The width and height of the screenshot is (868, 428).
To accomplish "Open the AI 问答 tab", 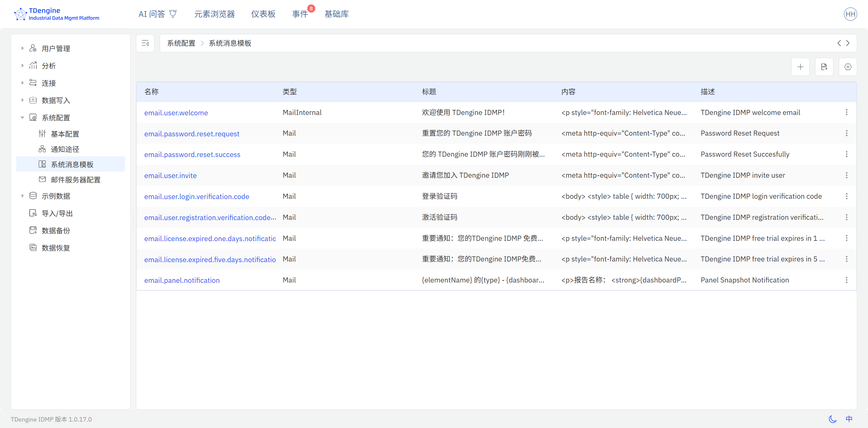I will [158, 14].
